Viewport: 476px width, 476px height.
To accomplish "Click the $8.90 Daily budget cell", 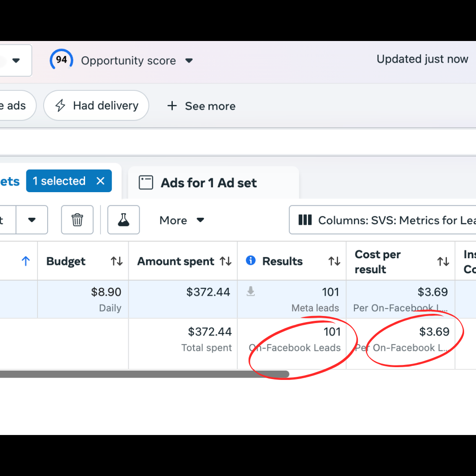I will [x=83, y=299].
